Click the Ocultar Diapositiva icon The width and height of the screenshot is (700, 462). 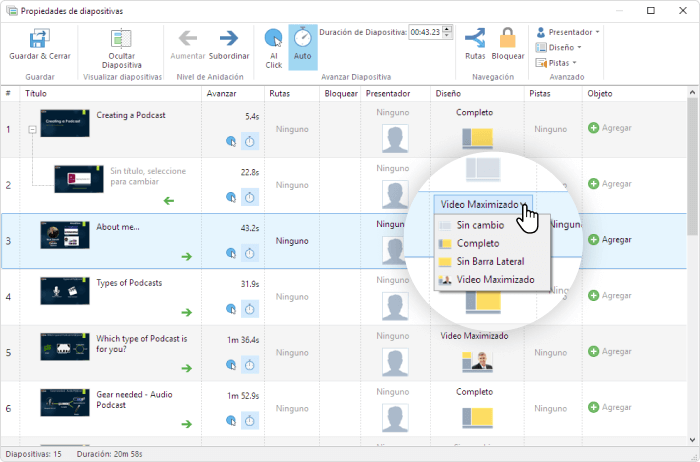121,40
